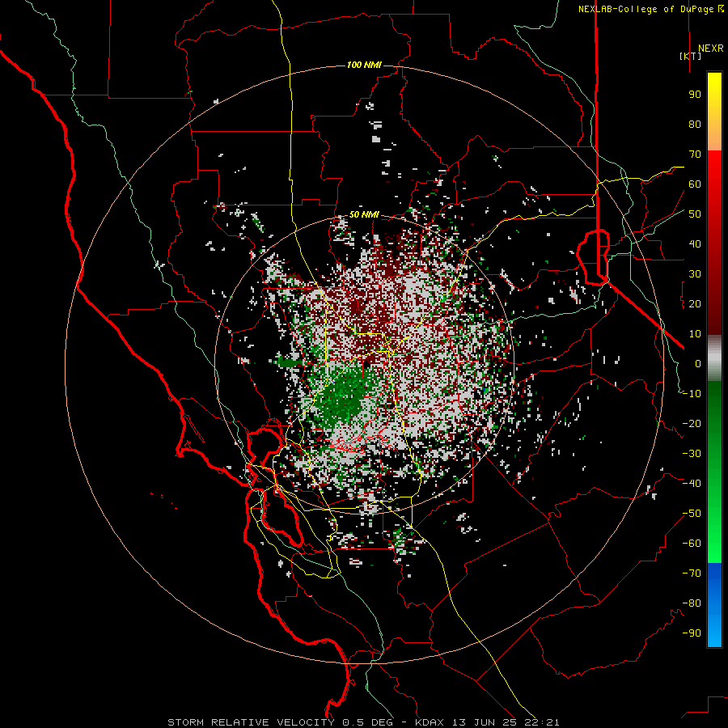Screen dimensions: 728x728
Task: Click the -70 scale label
Action: point(692,574)
